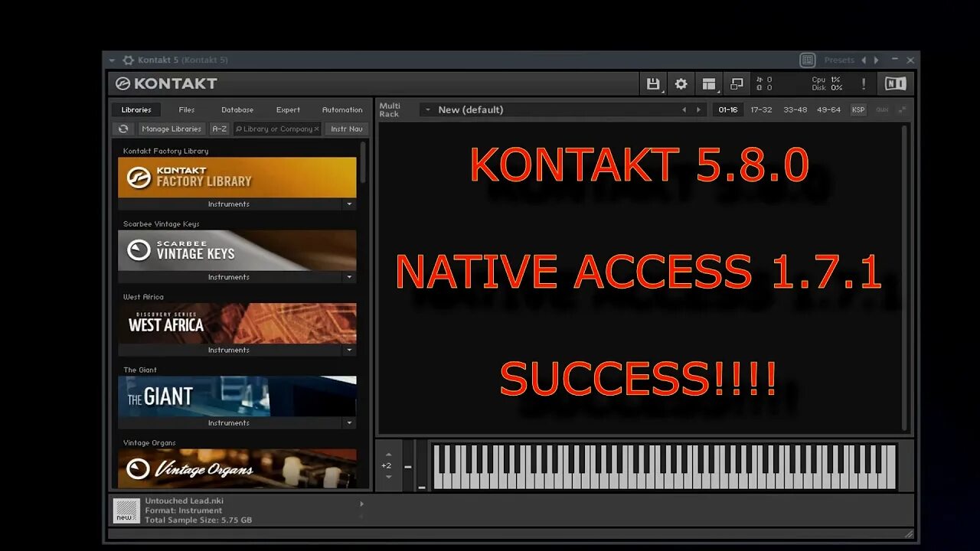The image size is (980, 551).
Task: Clear the library search field X
Action: (316, 129)
